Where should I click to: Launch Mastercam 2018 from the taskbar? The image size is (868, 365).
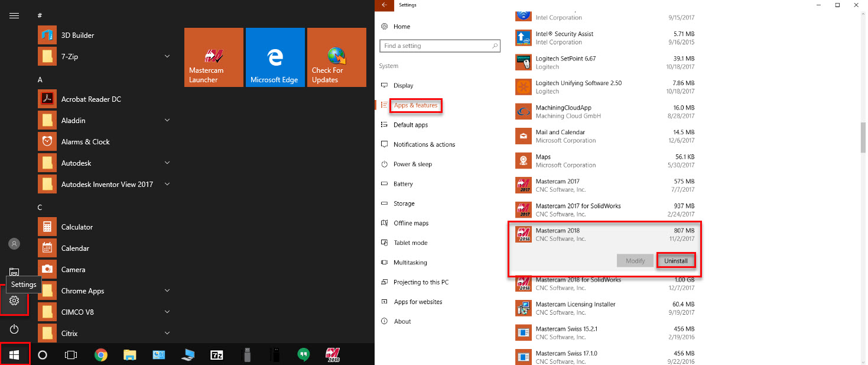click(x=333, y=355)
